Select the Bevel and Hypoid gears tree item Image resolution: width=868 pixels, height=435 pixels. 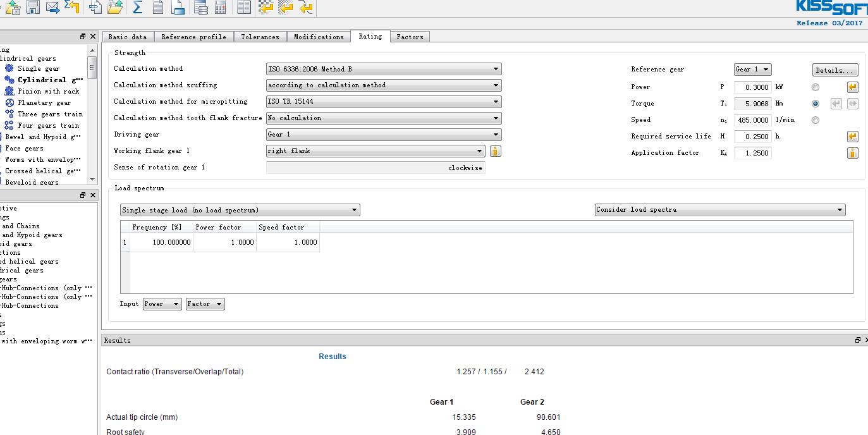coord(44,137)
